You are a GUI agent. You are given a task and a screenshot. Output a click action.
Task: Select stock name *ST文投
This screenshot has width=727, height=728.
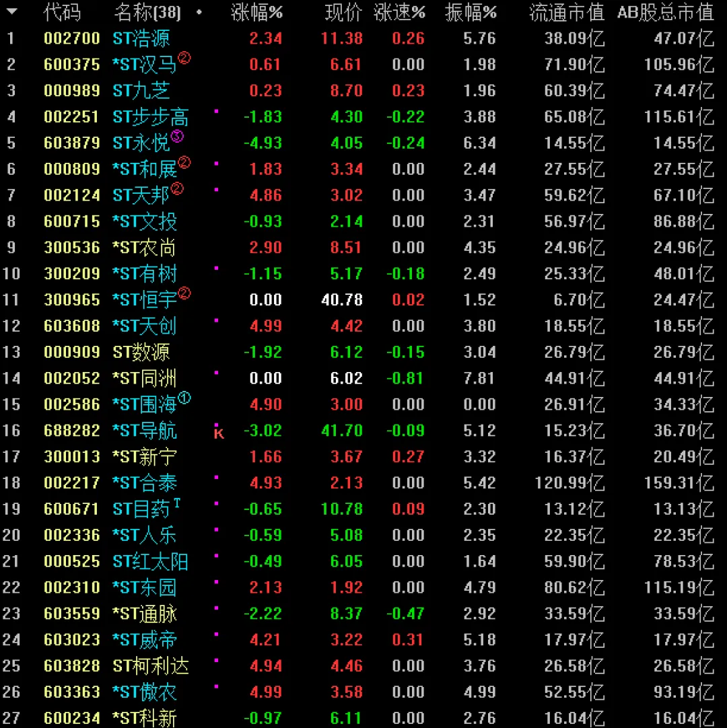[145, 221]
